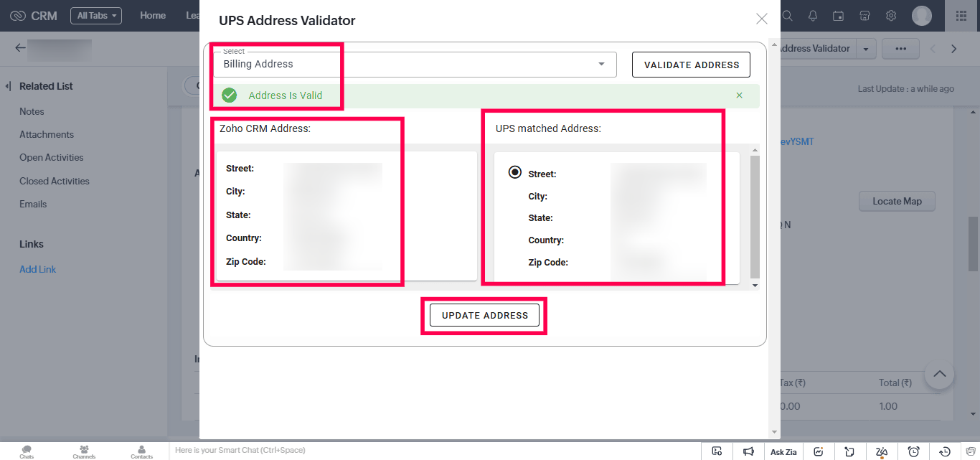The height and width of the screenshot is (460, 980).
Task: Click the Home tab
Action: [x=153, y=16]
